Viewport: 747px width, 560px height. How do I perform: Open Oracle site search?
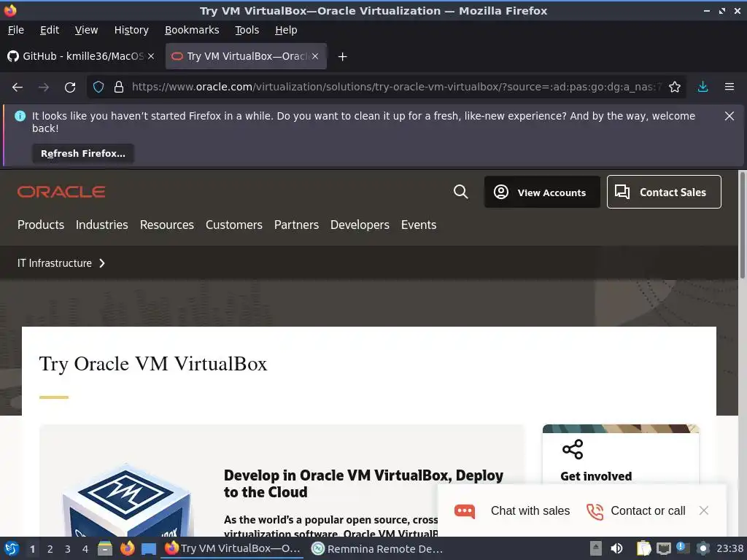tap(461, 192)
